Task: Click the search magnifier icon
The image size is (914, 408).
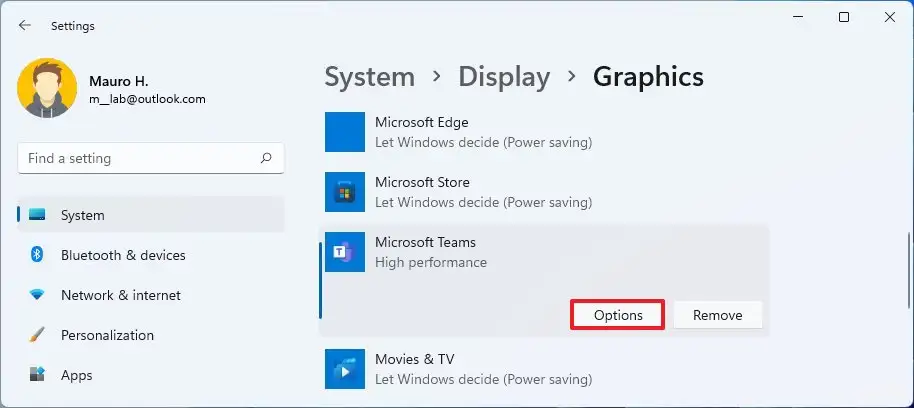Action: point(266,158)
